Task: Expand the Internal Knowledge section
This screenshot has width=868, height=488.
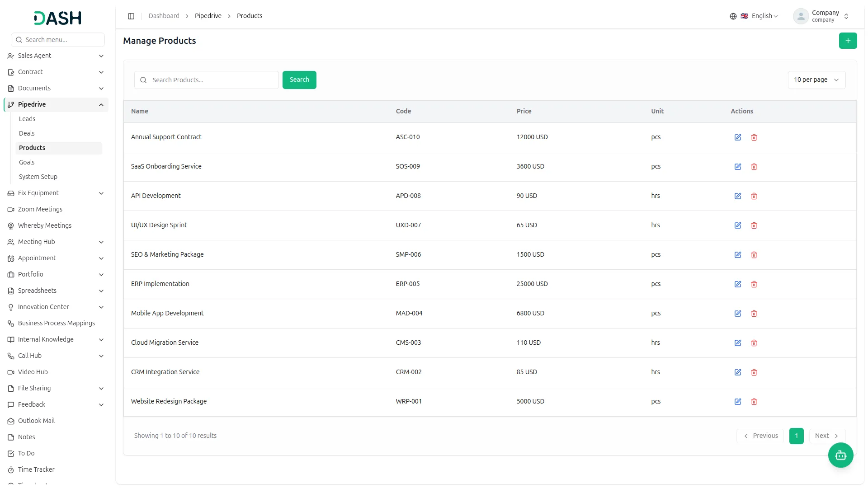Action: tap(56, 339)
